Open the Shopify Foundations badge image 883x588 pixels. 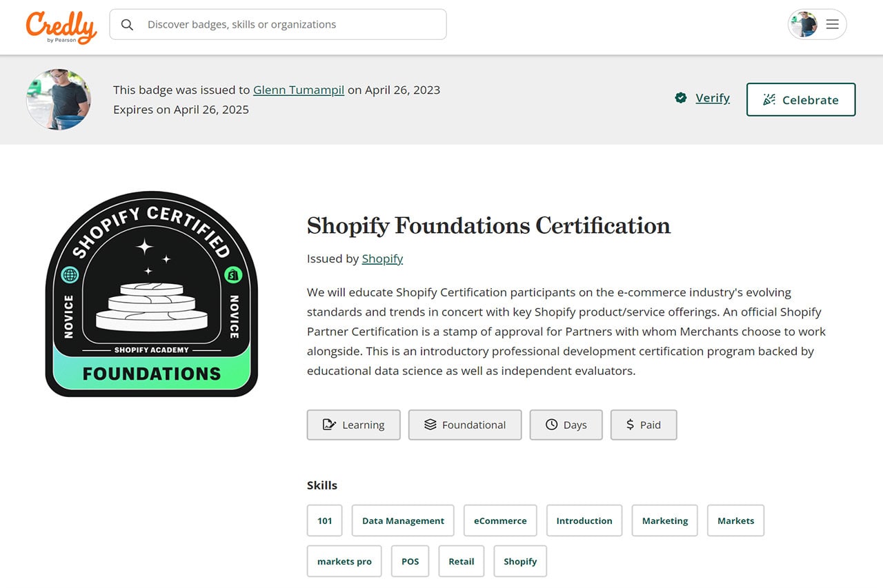pyautogui.click(x=152, y=294)
